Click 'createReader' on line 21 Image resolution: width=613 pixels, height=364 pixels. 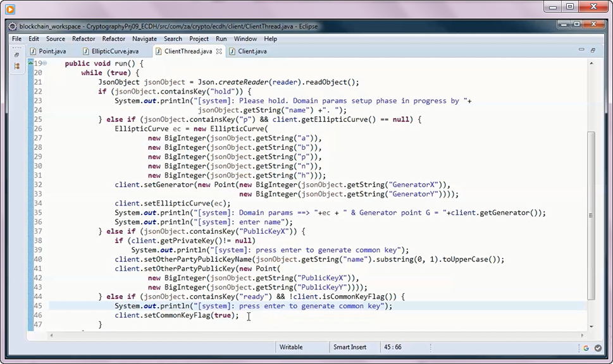point(243,82)
